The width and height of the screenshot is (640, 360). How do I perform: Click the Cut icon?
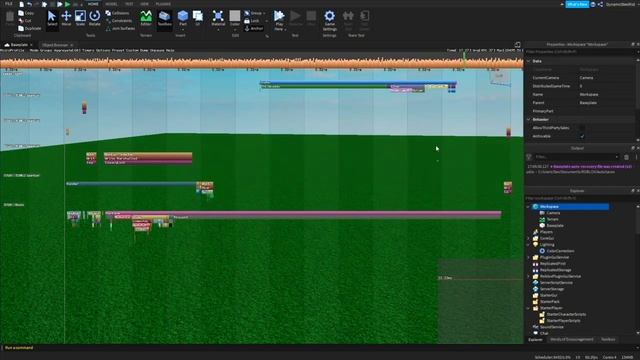click(21, 20)
